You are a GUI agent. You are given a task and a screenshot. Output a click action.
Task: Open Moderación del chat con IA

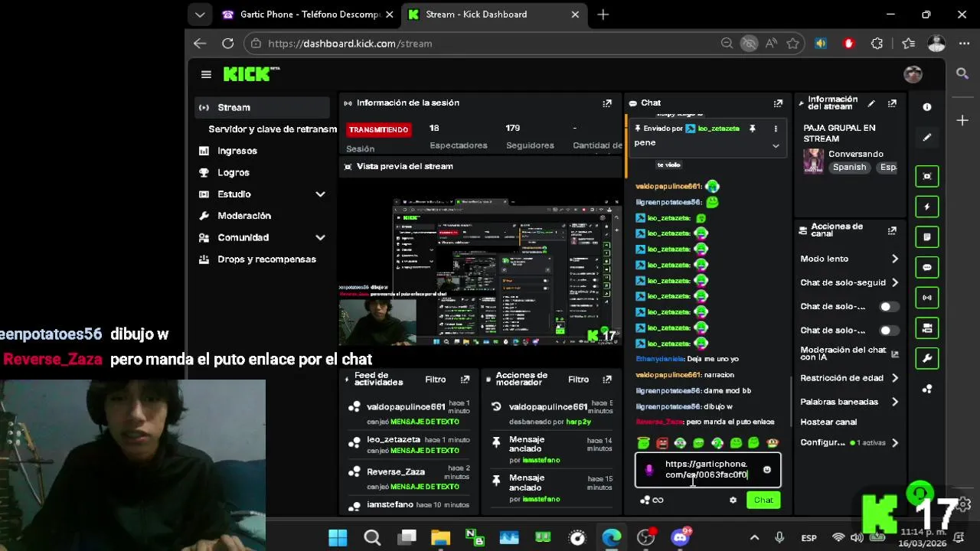[x=848, y=354]
